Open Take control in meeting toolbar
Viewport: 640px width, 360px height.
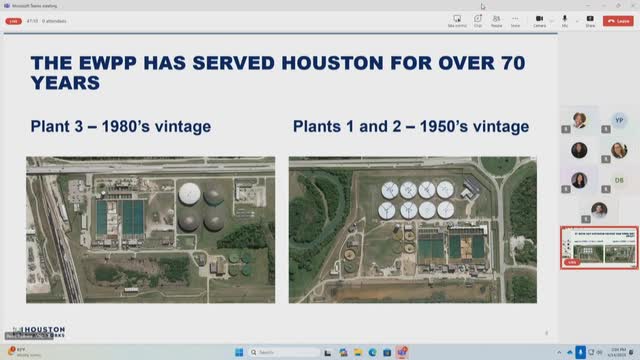[x=457, y=21]
